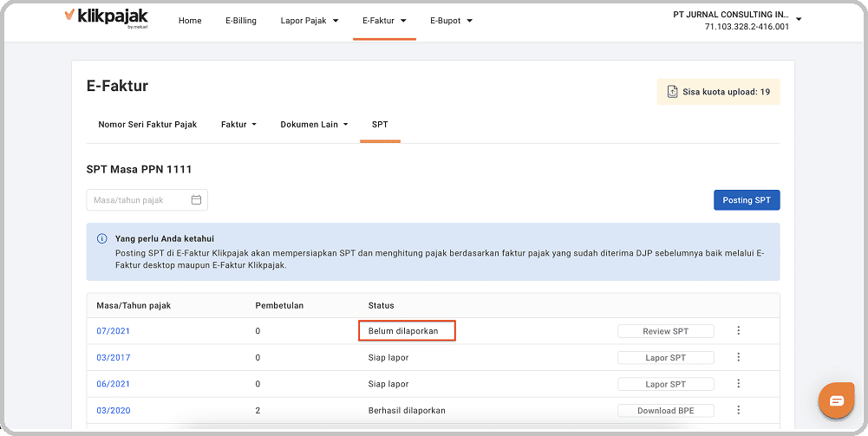The image size is (868, 436).
Task: Click the Status column header
Action: 381,305
